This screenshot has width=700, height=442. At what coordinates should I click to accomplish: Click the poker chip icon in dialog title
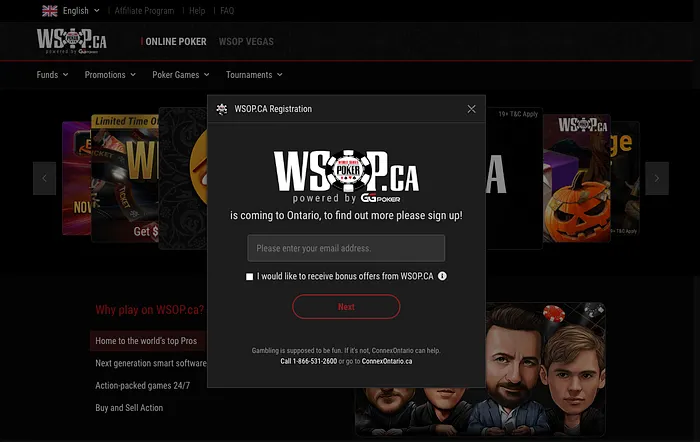tap(222, 109)
